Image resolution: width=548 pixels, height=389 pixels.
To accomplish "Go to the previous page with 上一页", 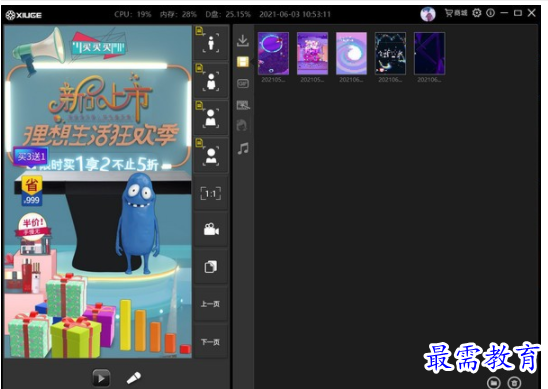I will pyautogui.click(x=211, y=304).
